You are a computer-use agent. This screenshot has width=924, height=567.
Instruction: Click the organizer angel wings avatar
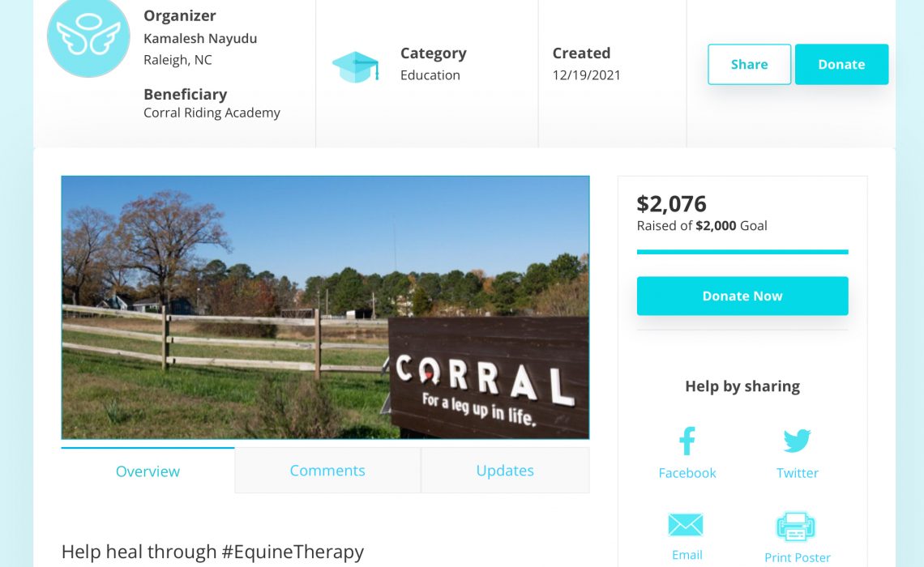click(x=88, y=36)
